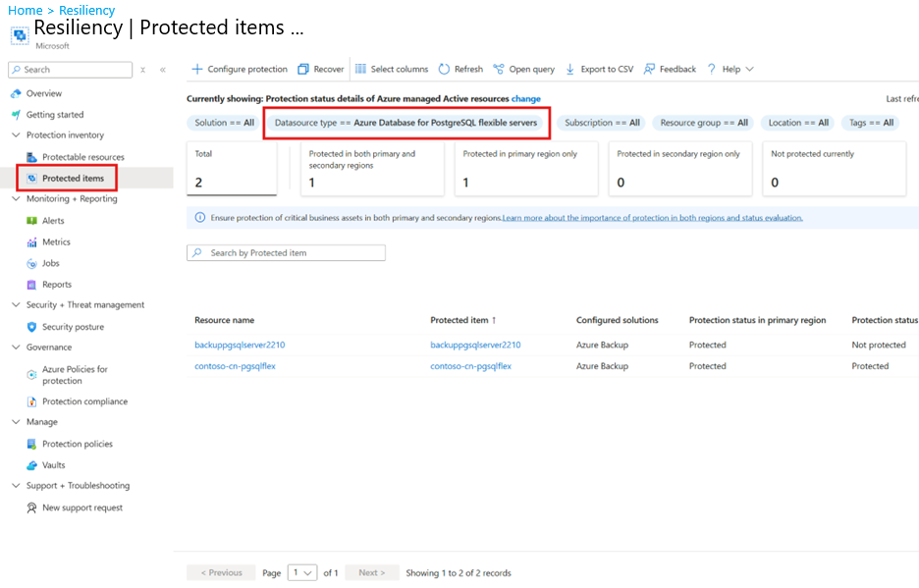Click the change link for current view
Image resolution: width=919 pixels, height=588 pixels.
525,99
